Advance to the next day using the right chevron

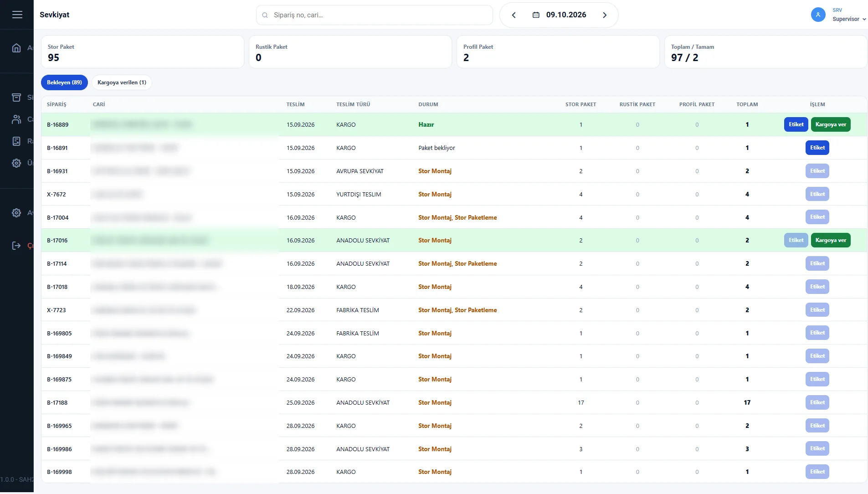coord(605,15)
